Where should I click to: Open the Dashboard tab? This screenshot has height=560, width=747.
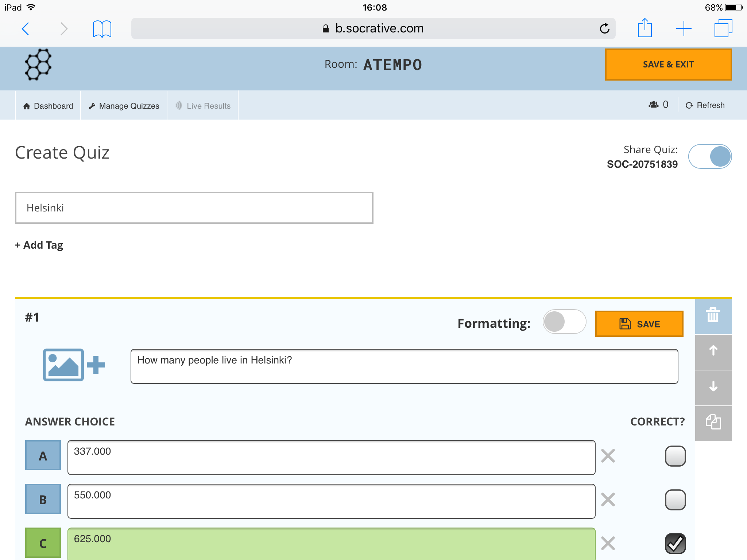click(x=48, y=106)
